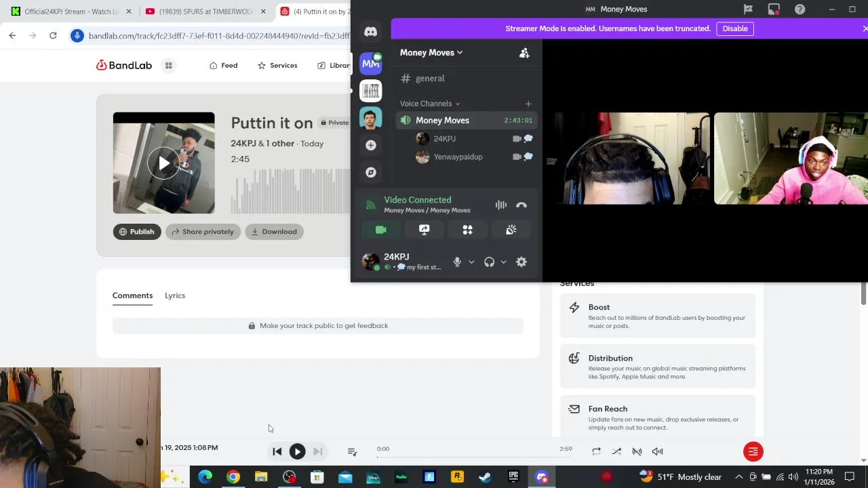Select the MM Money Moves server icon

click(370, 64)
